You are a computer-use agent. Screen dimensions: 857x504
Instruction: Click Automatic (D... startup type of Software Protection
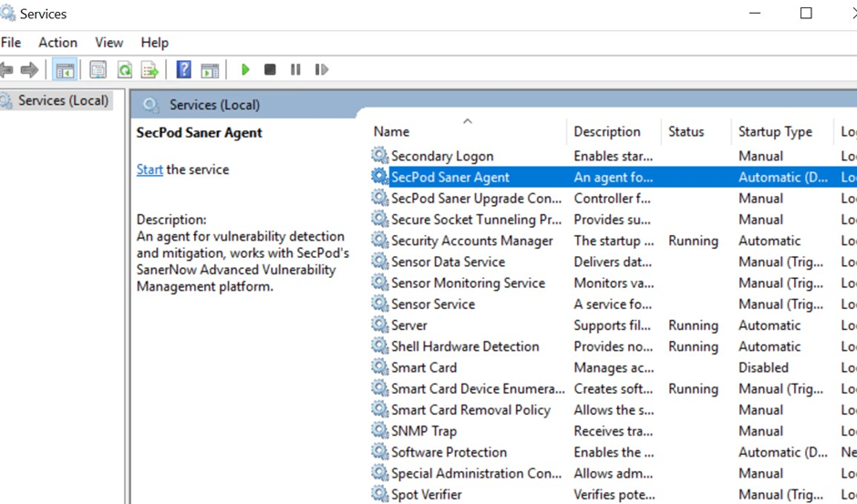click(x=782, y=453)
